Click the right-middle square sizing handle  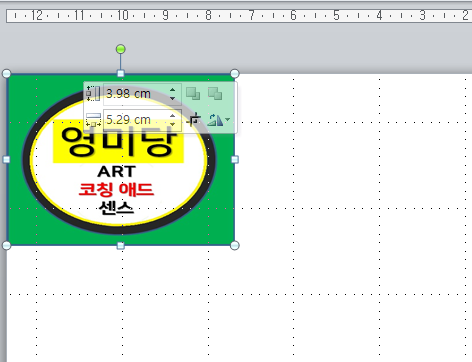[x=235, y=160]
